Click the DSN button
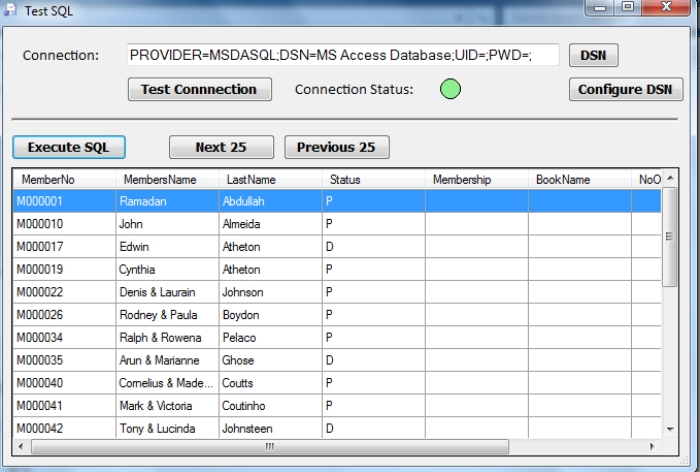700x472 pixels. (593, 55)
